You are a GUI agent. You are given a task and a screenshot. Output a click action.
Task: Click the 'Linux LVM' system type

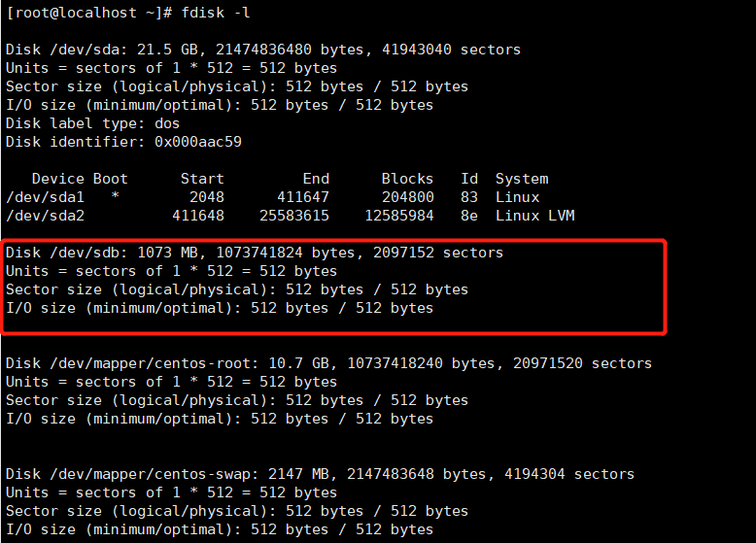click(534, 216)
